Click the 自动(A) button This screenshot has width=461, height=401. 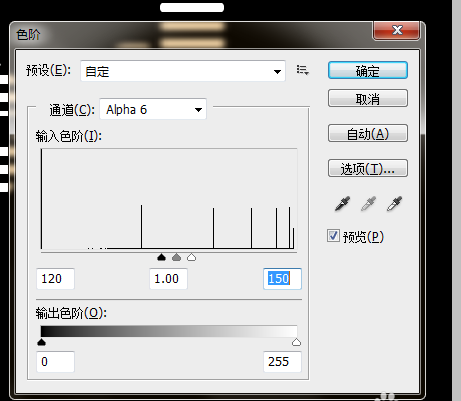click(x=368, y=133)
